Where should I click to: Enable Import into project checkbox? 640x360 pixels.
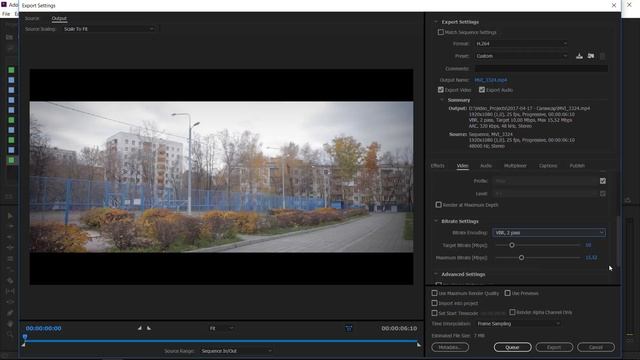click(x=435, y=303)
